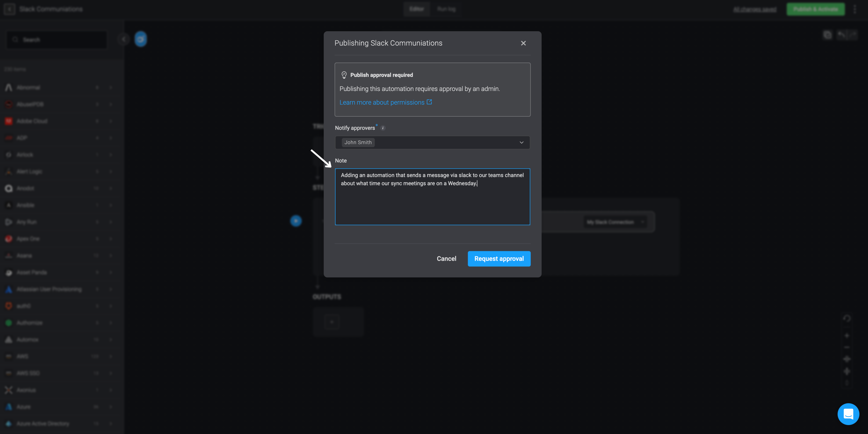Click the undo arrow at top right of canvas
This screenshot has height=434, width=868.
coord(842,34)
